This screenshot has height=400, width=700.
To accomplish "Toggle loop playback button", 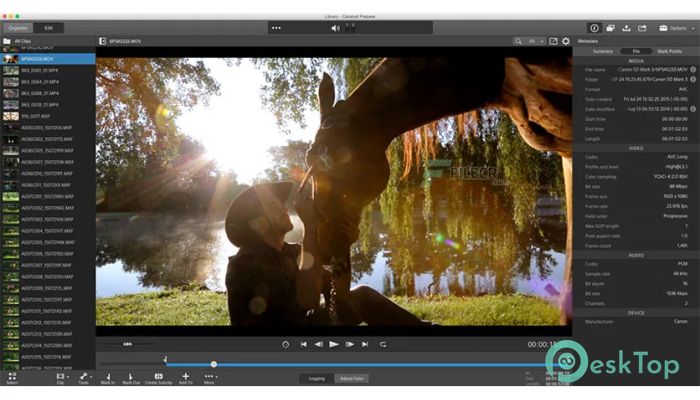I will click(x=383, y=344).
